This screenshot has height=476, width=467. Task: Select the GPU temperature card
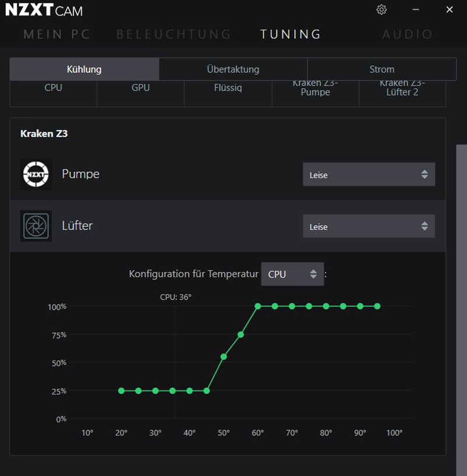(x=140, y=93)
